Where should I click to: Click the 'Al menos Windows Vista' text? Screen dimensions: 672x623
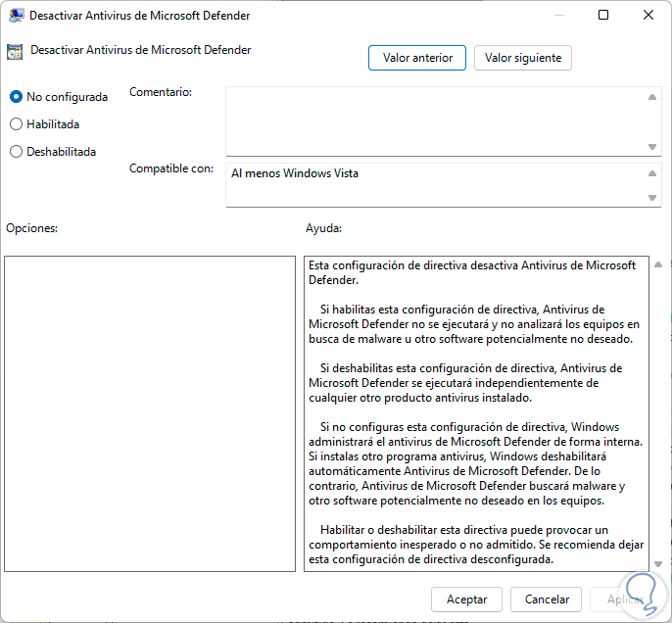[295, 173]
